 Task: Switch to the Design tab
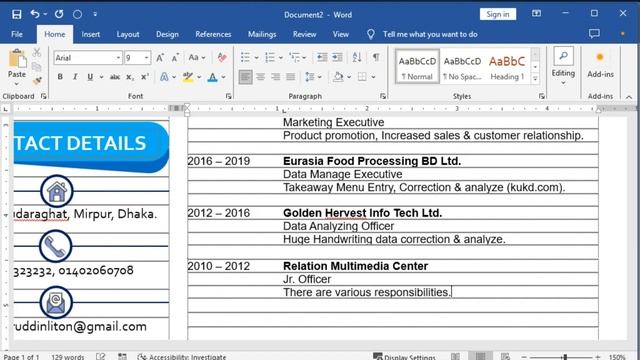pyautogui.click(x=167, y=34)
